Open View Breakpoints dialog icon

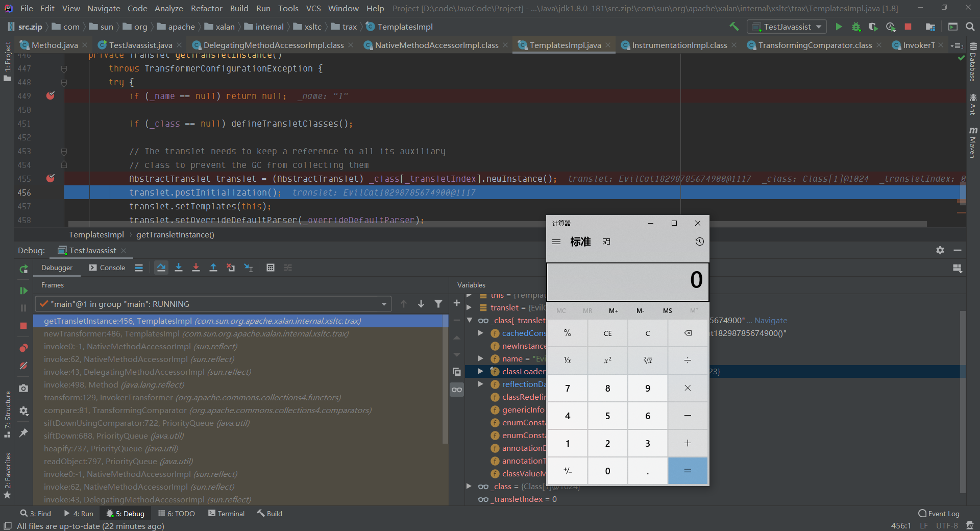coord(23,348)
